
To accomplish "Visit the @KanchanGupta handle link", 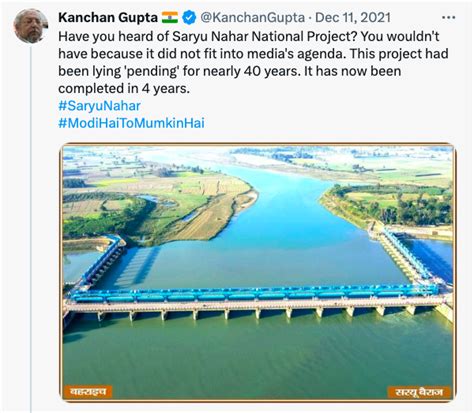I will (x=252, y=18).
